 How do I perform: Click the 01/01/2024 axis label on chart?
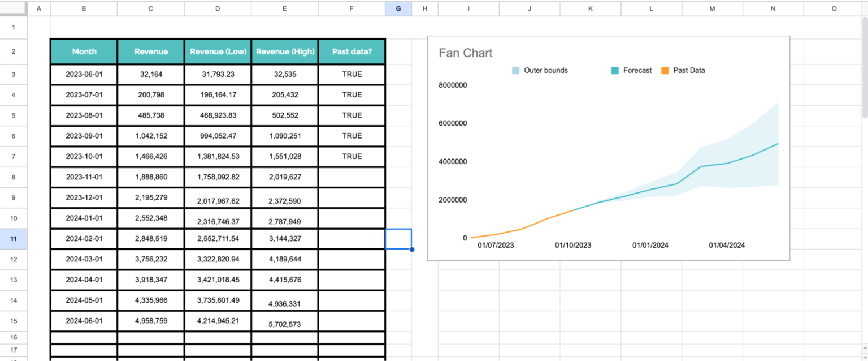tap(650, 246)
